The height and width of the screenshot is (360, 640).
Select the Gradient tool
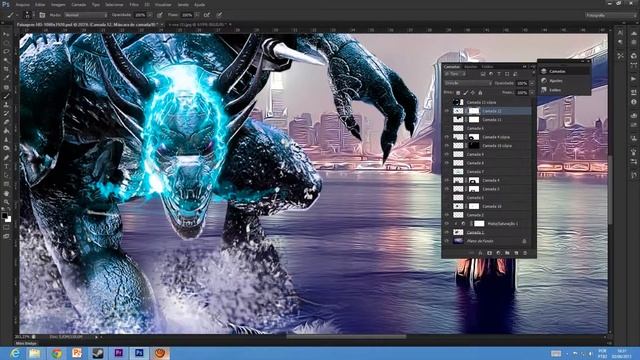click(x=6, y=131)
